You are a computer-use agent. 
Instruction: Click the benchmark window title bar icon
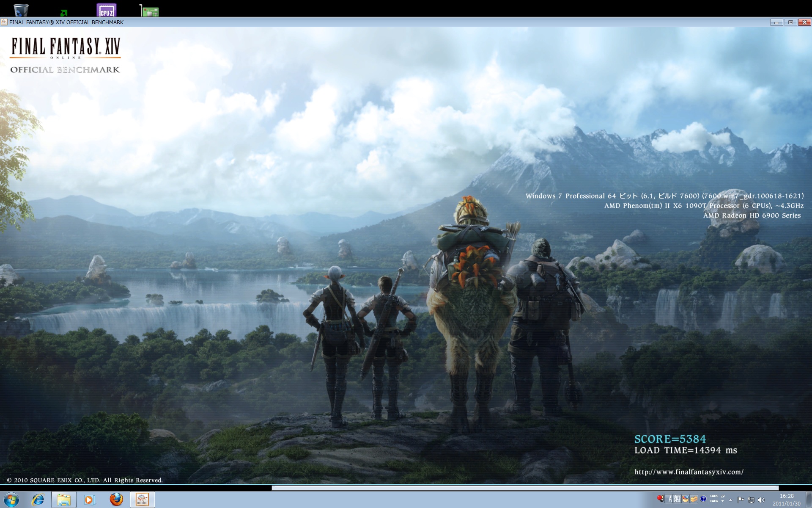coord(4,22)
